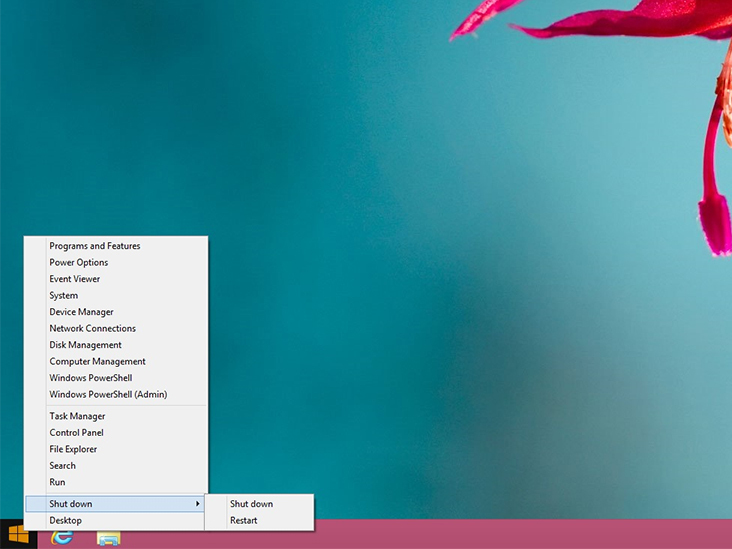Select File Explorer in the menu
This screenshot has width=732, height=549.
point(116,449)
